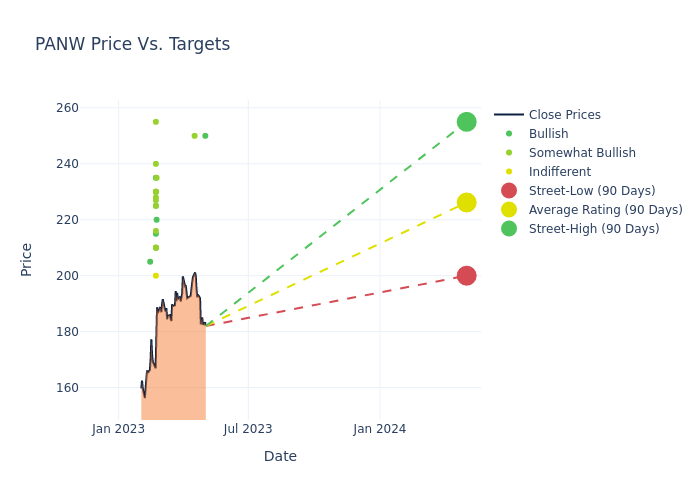
Task: Click the Date x-axis title
Action: [280, 456]
